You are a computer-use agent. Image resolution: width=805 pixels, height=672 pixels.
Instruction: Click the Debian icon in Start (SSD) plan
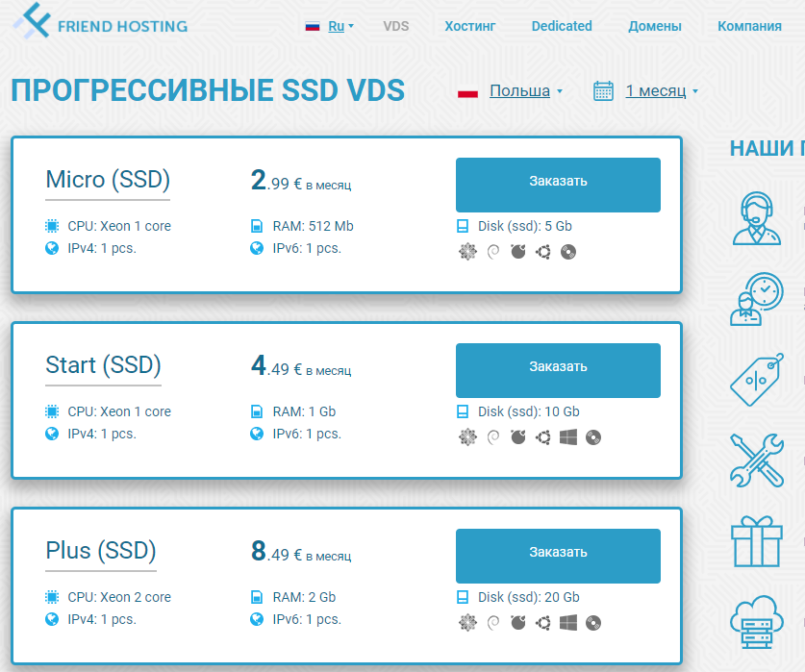[x=492, y=437]
